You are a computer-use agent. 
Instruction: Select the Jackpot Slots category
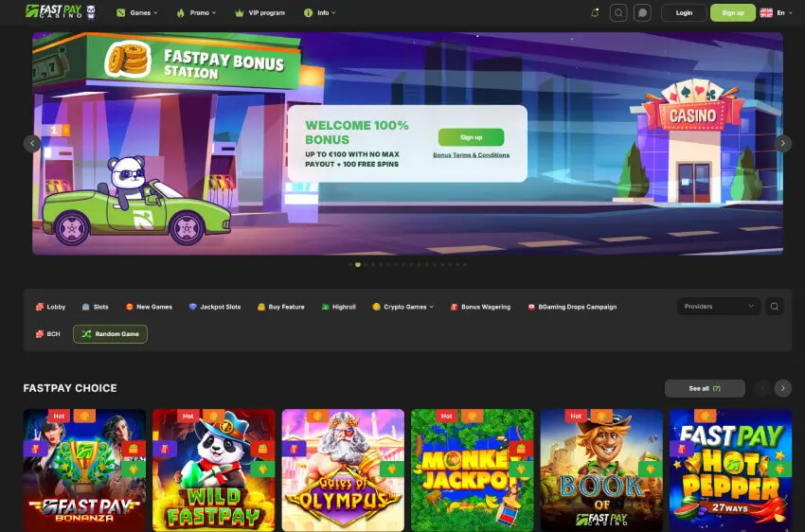tap(215, 307)
